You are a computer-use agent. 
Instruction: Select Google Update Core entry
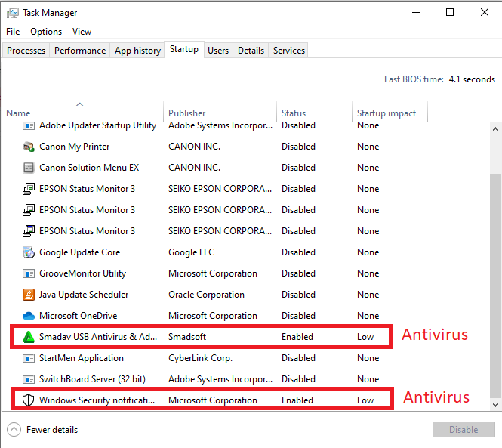pos(80,252)
